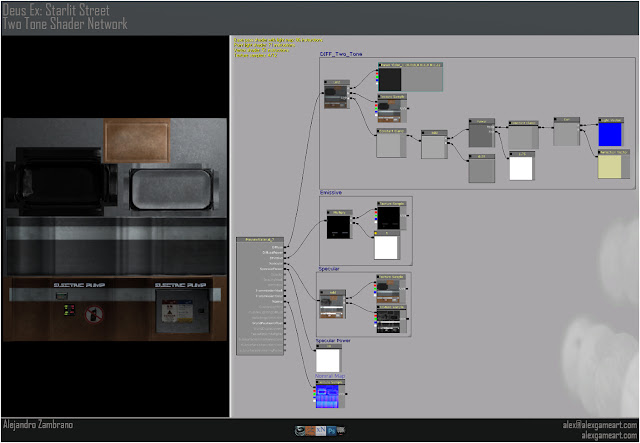Select the white constant node in Emissive group

(387, 245)
